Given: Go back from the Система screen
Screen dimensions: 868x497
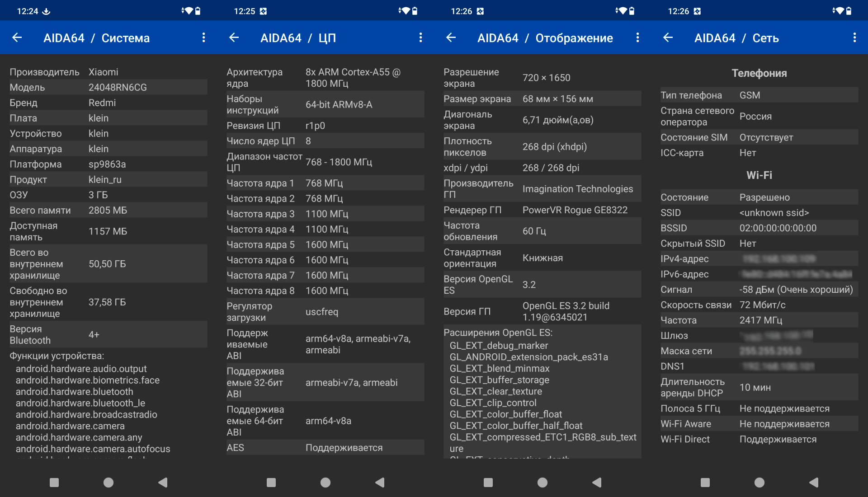Looking at the screenshot, I should point(17,38).
